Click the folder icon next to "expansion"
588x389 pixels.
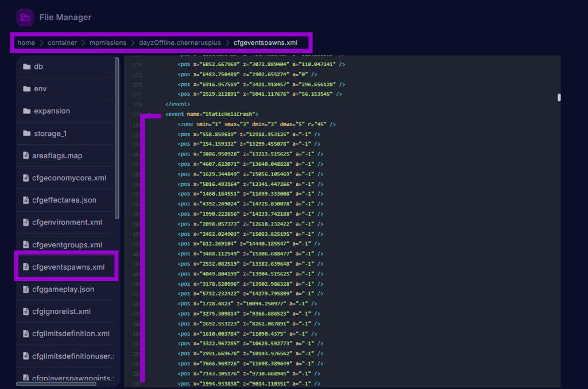(x=28, y=111)
